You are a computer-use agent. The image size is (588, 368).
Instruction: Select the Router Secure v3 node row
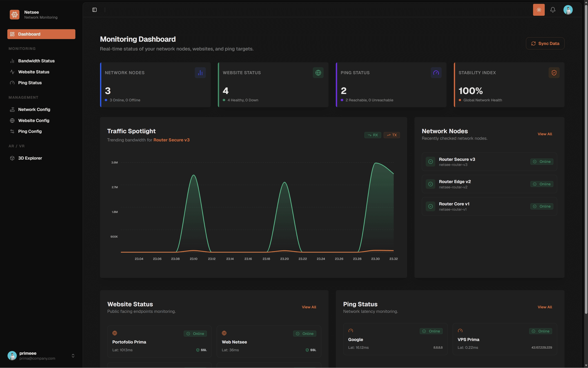click(489, 162)
